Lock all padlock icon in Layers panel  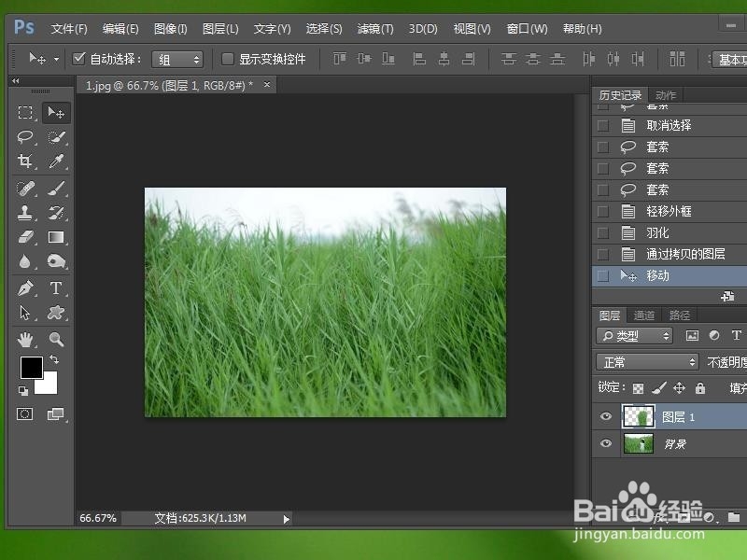tap(699, 388)
